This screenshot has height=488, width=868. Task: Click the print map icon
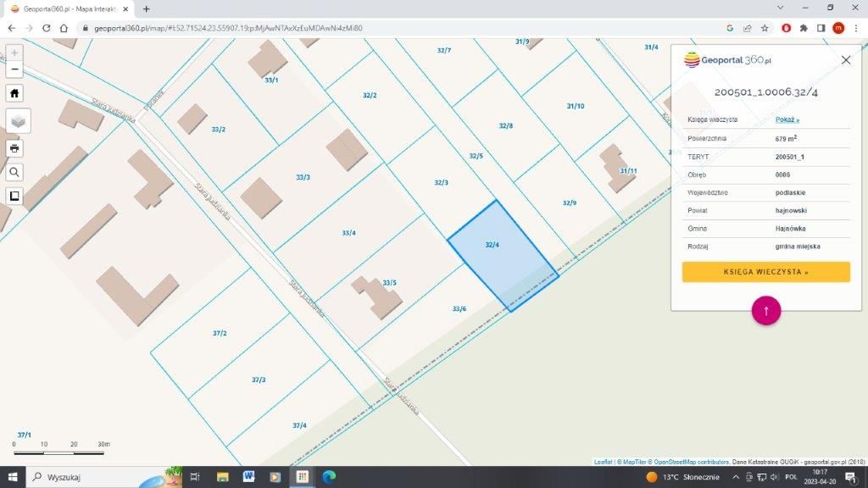point(14,148)
